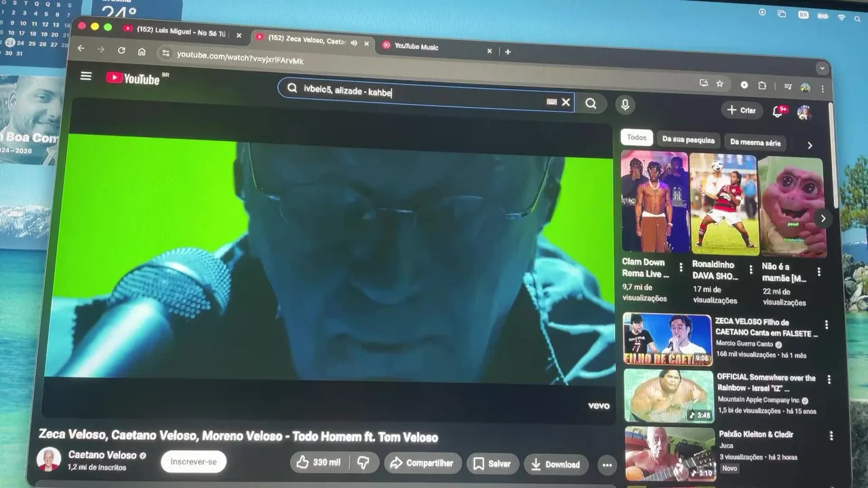Open the FILHO DE CAETANO video thumbnail
Image resolution: width=868 pixels, height=488 pixels.
point(667,340)
